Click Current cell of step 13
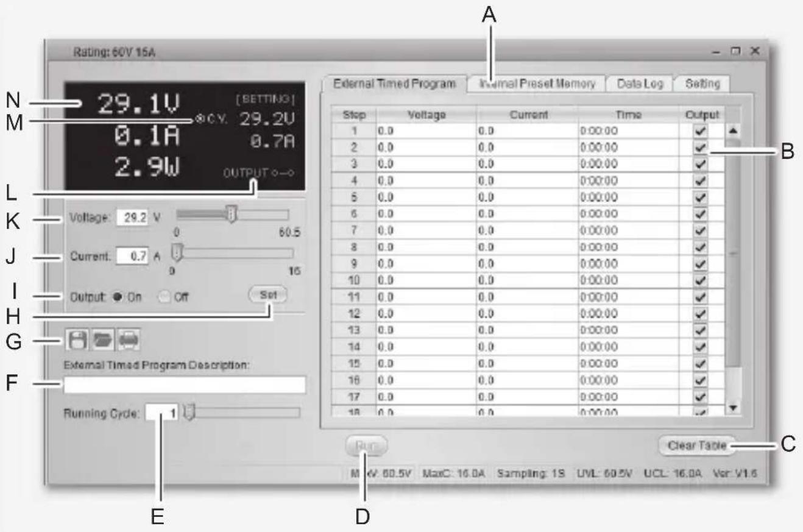This screenshot has height=532, width=803. coord(527,331)
